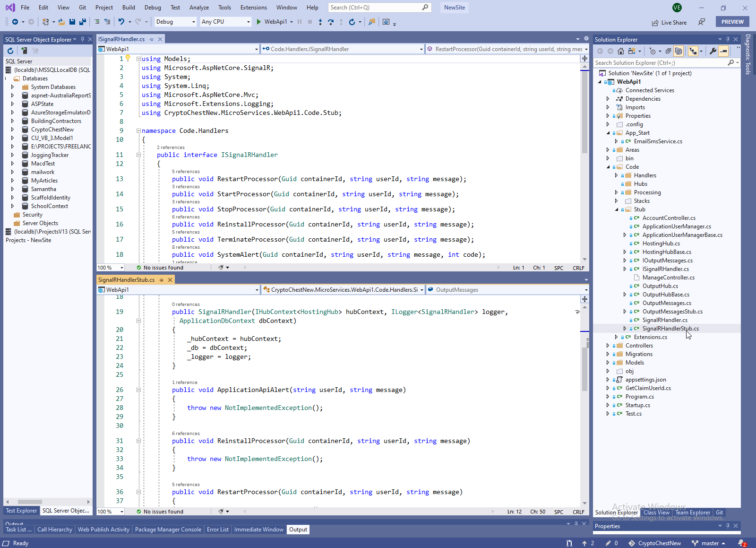Viewport: 756px width, 548px height.
Task: Click the master branch button in status bar
Action: [x=708, y=543]
